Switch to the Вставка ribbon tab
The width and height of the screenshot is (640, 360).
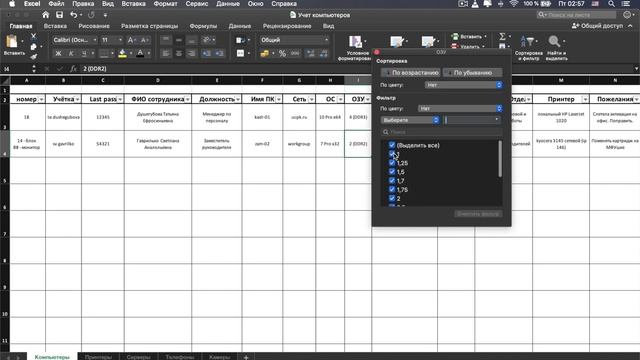[x=55, y=26]
